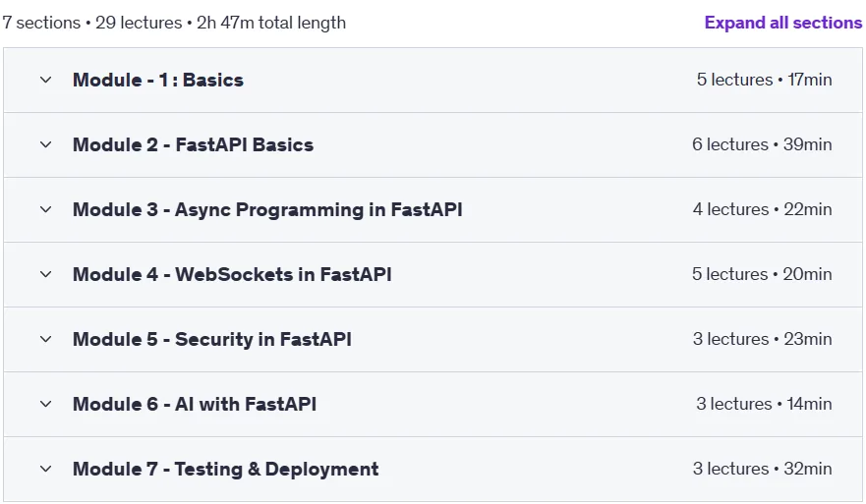Expand the Module 5 Security chevron
Viewport: 866px width, 504px height.
click(x=46, y=340)
